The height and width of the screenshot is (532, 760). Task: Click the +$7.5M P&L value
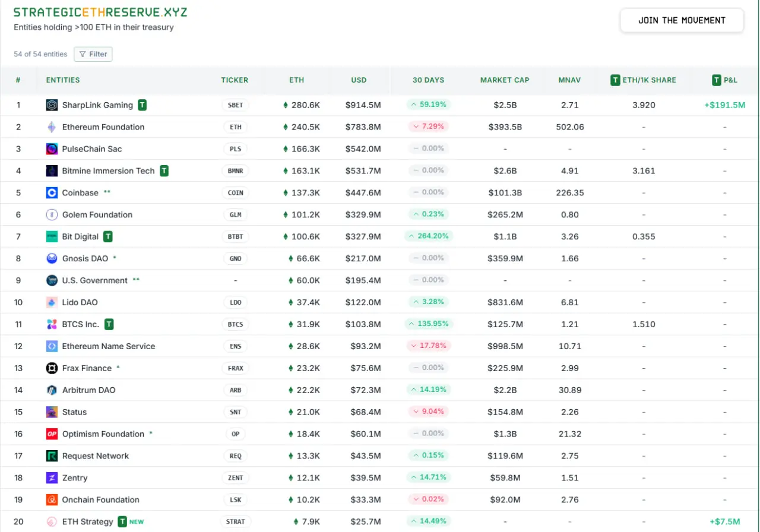point(724,522)
